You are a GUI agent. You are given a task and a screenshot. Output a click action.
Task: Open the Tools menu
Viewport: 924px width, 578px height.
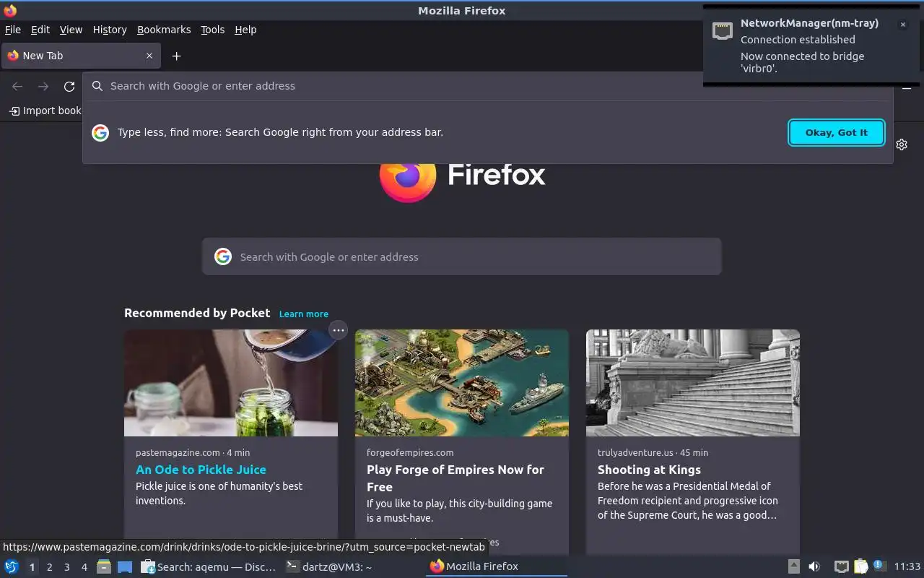213,30
